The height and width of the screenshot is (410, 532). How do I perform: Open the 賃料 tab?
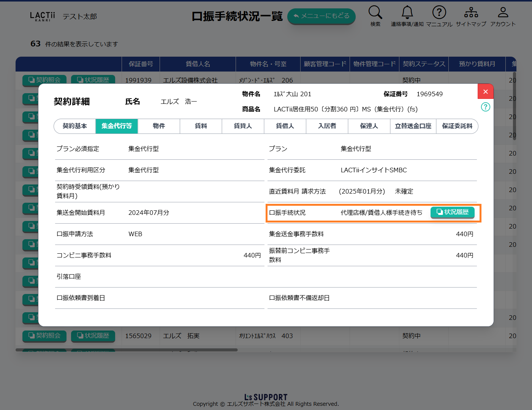[x=201, y=126]
